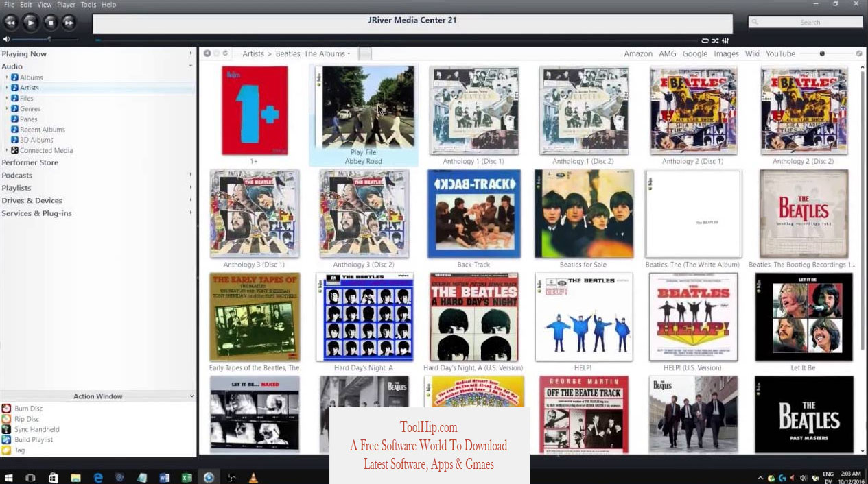Viewport: 868px width, 484px height.
Task: Click the Tag action icon
Action: [6, 450]
